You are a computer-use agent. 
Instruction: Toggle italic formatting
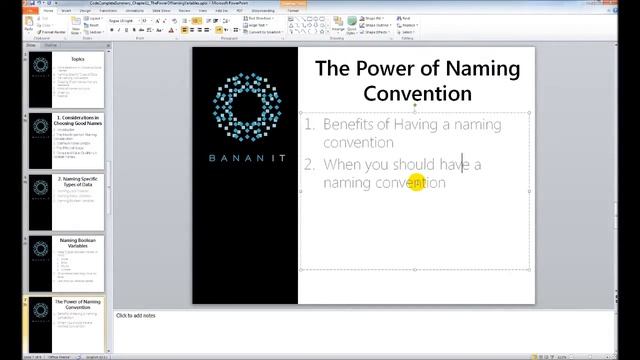(119, 30)
